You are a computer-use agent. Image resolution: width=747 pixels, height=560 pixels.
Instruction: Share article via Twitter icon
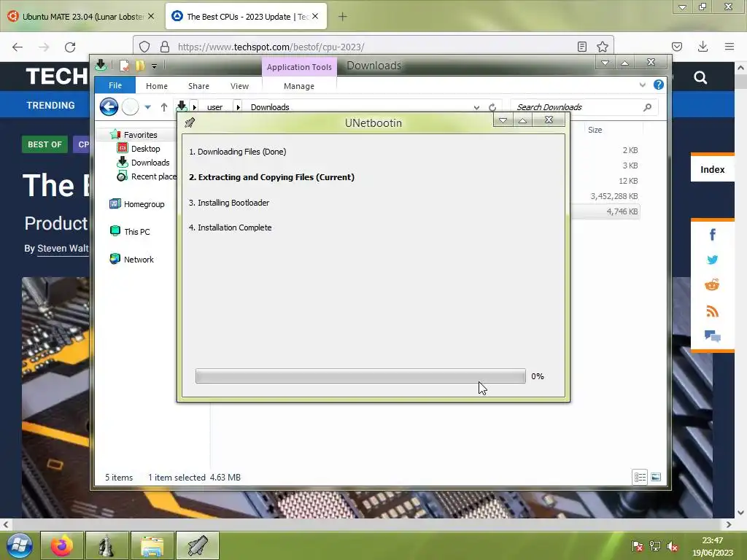712,260
